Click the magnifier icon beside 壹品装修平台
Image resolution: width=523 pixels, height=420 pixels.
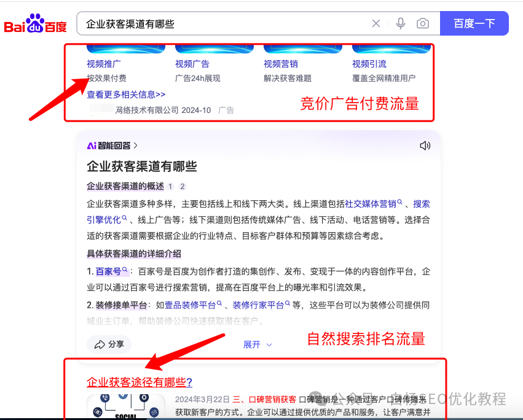tap(219, 304)
